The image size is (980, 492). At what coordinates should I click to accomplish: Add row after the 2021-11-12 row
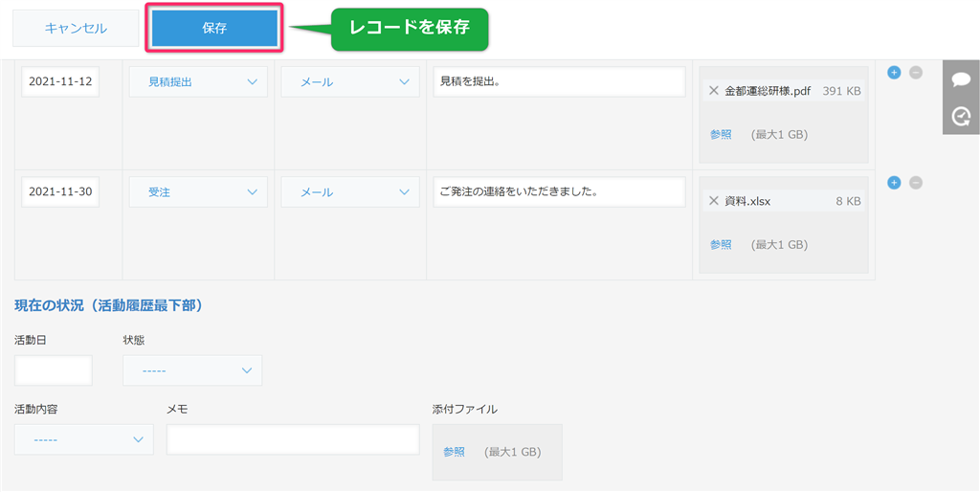(894, 73)
